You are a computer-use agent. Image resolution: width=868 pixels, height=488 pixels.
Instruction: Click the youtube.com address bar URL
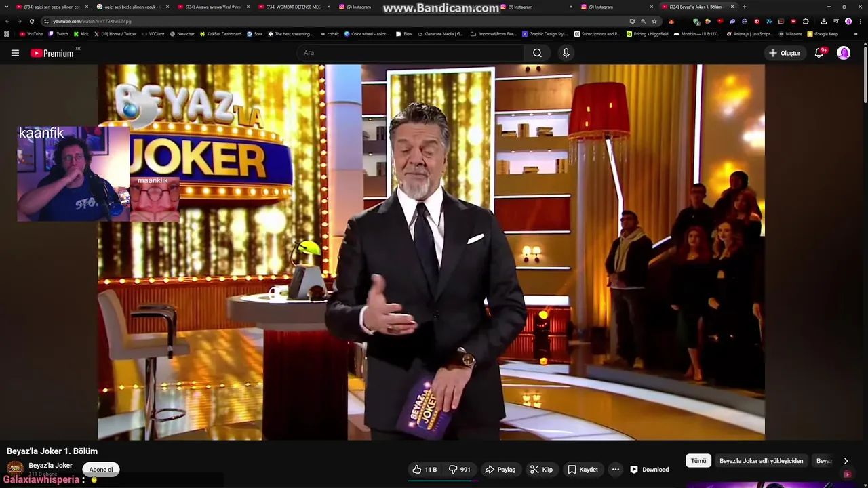[x=92, y=21]
